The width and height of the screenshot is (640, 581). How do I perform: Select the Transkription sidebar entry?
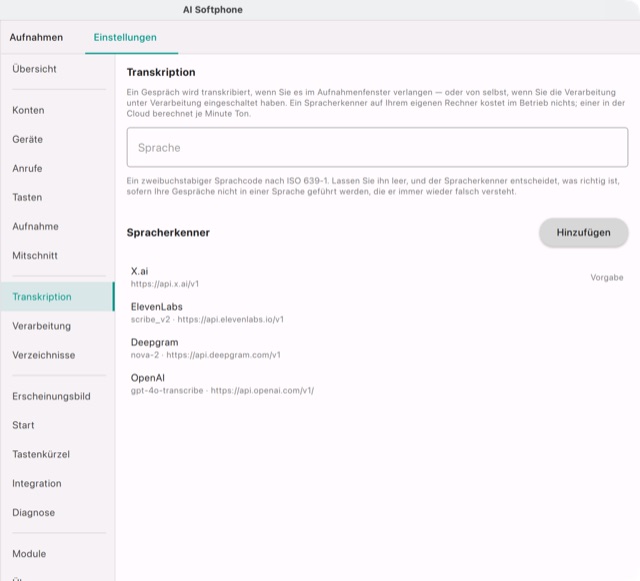click(x=57, y=297)
